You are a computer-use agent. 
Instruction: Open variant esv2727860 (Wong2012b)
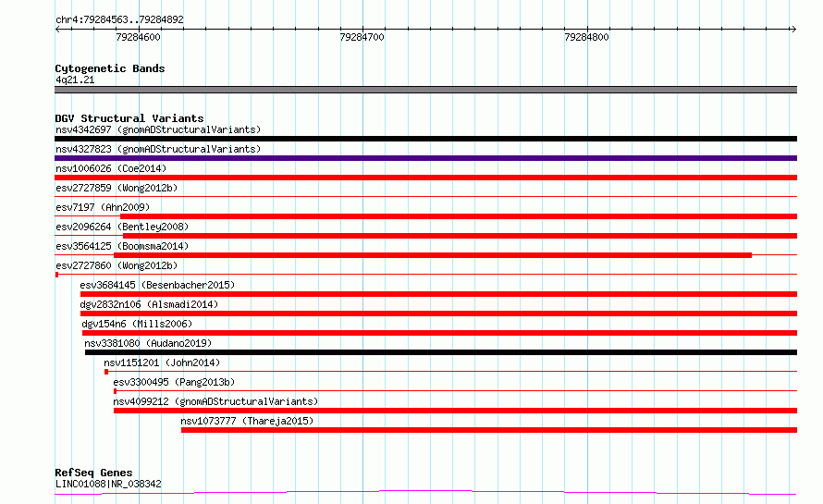coord(117,265)
